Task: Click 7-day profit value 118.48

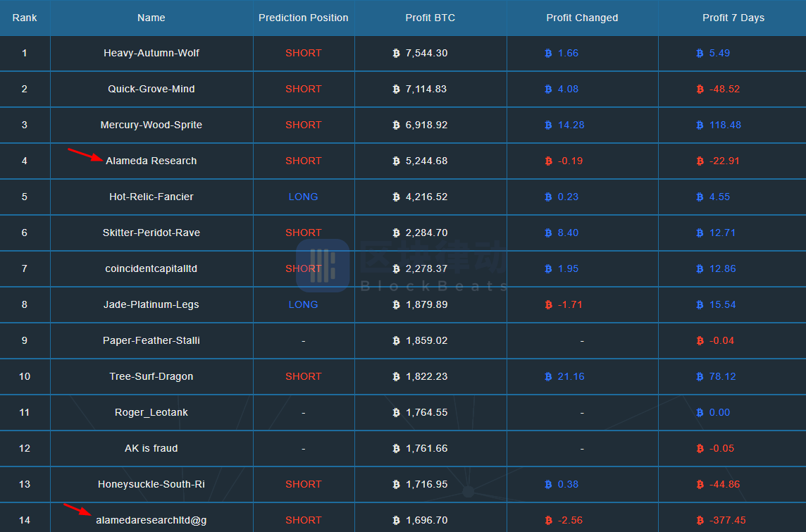Action: tap(725, 125)
